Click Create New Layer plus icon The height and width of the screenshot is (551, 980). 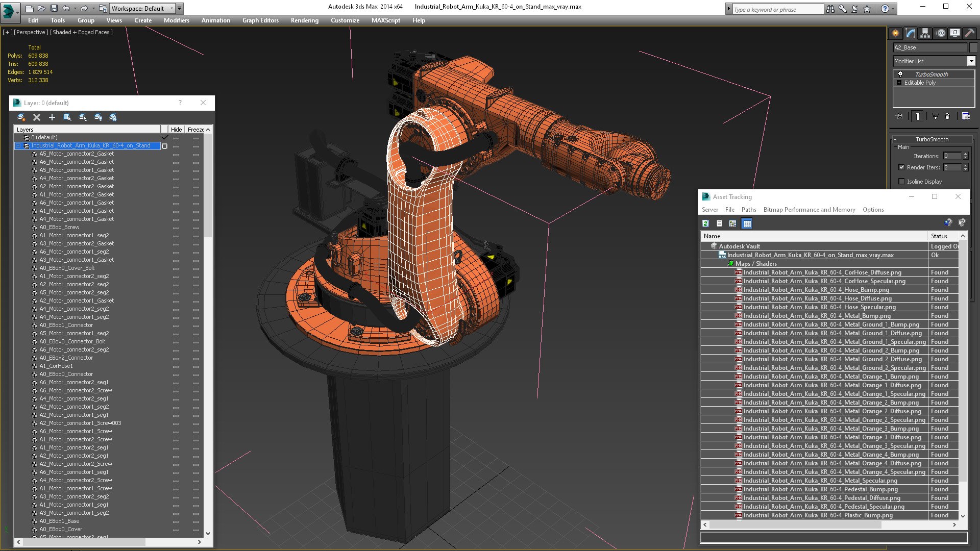point(52,117)
